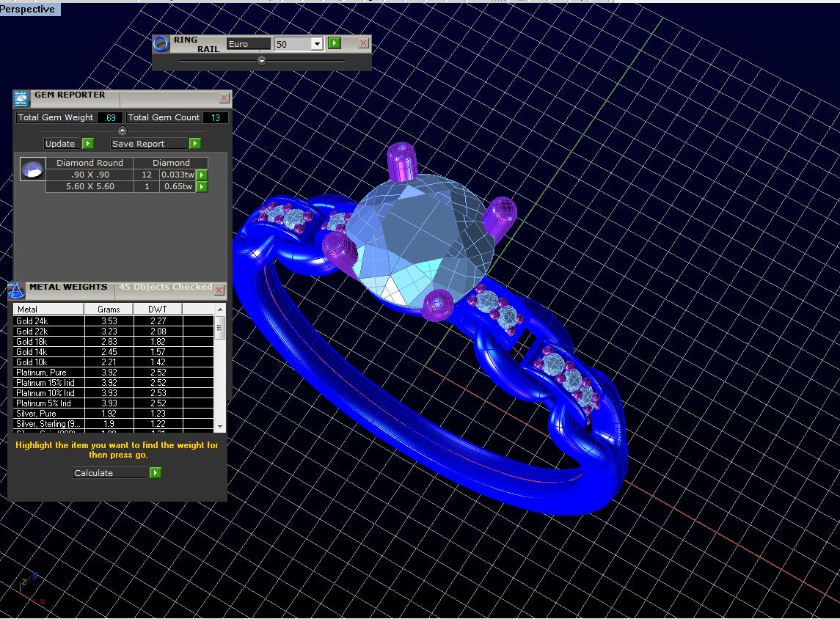The height and width of the screenshot is (619, 840).
Task: Expand Ring Rail using the round arrow handle
Action: pyautogui.click(x=262, y=62)
